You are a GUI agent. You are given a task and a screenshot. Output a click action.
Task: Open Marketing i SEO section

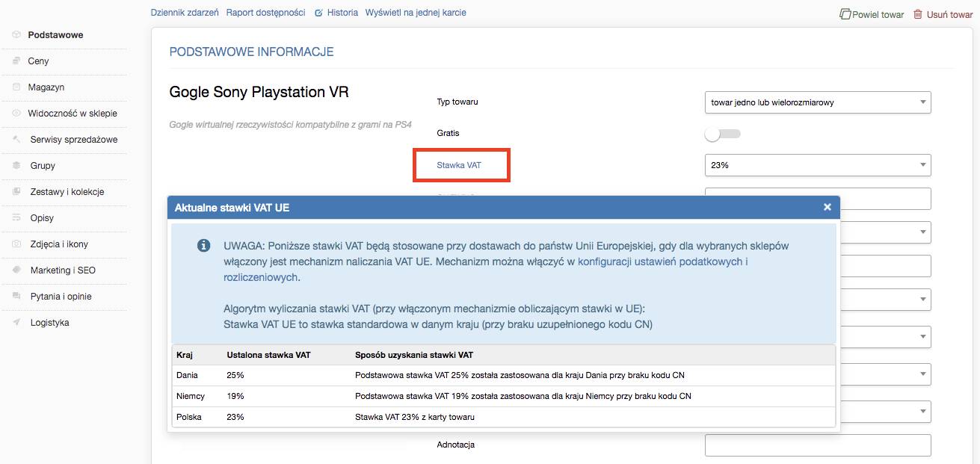pyautogui.click(x=63, y=270)
